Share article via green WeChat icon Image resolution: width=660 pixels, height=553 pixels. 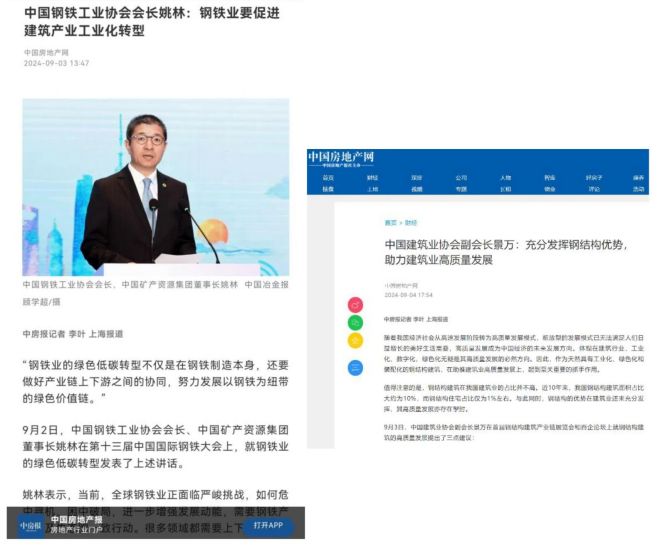357,323
